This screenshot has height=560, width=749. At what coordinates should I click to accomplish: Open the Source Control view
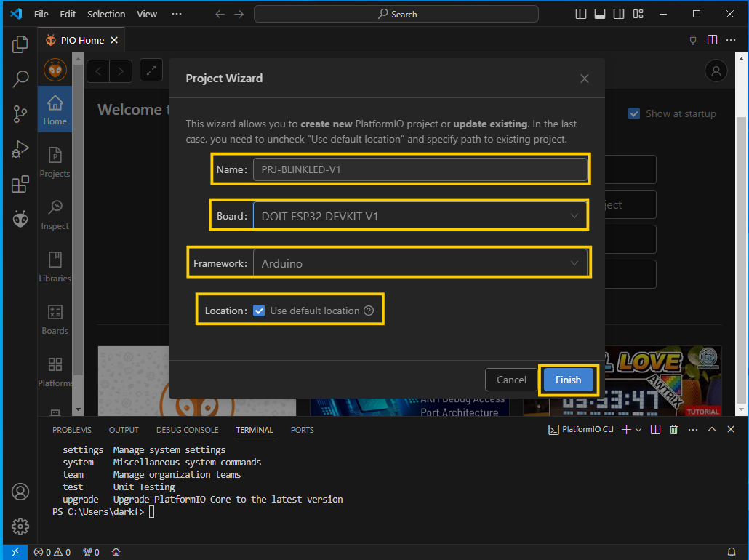click(x=20, y=113)
